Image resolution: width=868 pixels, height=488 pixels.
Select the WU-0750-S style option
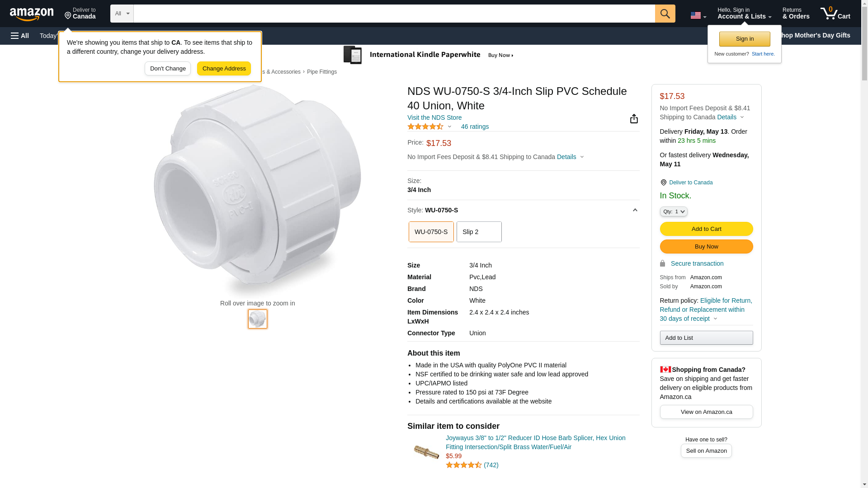pyautogui.click(x=431, y=232)
